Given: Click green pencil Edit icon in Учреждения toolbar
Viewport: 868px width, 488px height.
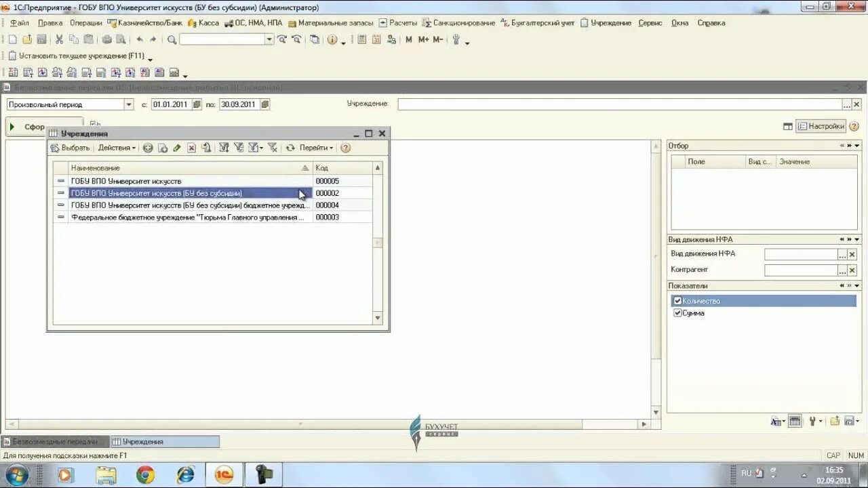Looking at the screenshot, I should pos(177,148).
